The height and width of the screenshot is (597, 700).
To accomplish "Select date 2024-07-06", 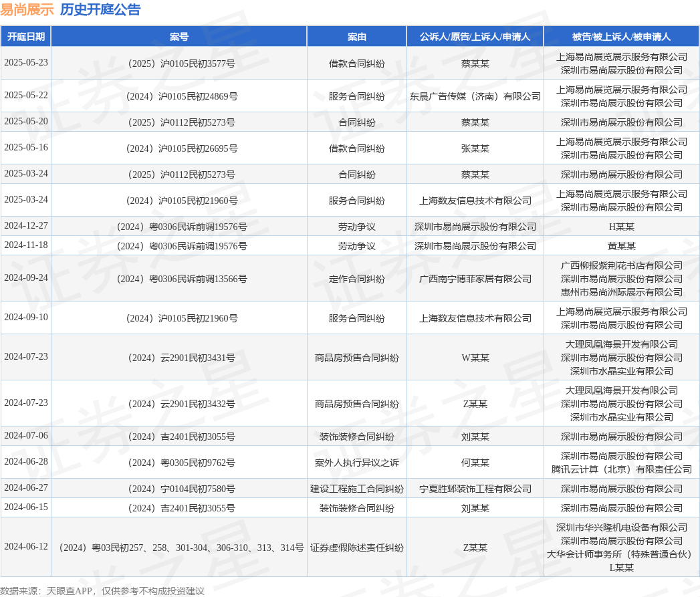I will 26,435.
